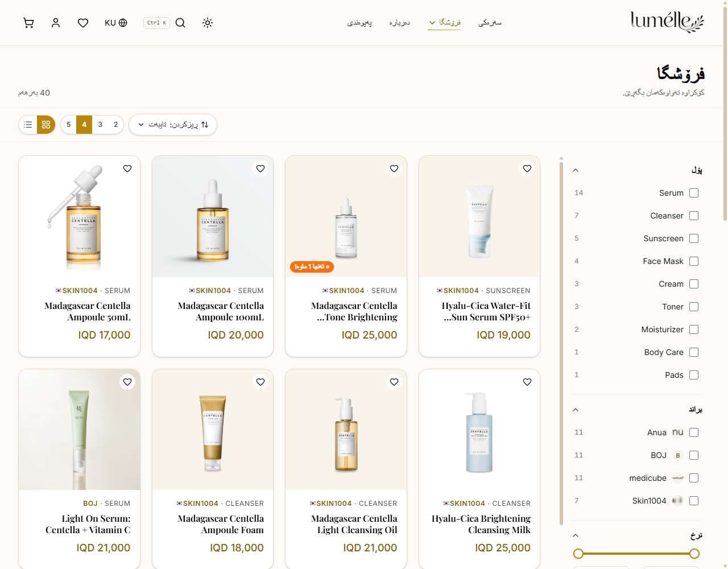The width and height of the screenshot is (728, 569).
Task: Click the Tone Brightening product image
Action: pos(346,217)
